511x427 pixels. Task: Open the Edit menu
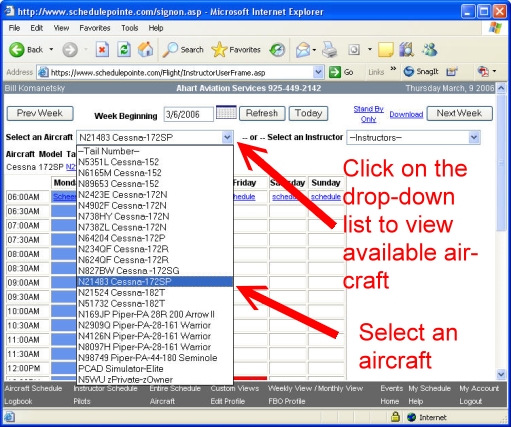coord(37,28)
